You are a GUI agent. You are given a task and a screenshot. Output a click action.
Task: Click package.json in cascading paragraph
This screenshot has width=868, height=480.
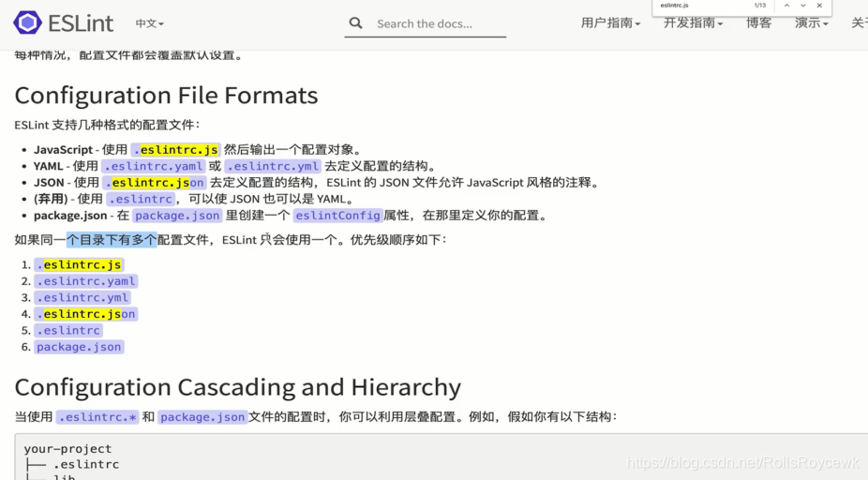tap(202, 417)
